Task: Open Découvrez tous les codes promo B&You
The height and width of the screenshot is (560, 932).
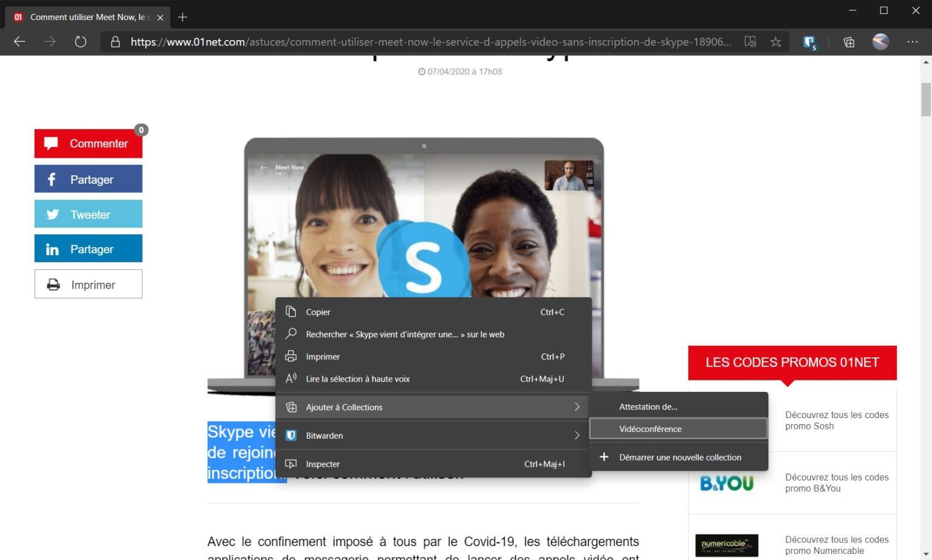Action: (837, 483)
